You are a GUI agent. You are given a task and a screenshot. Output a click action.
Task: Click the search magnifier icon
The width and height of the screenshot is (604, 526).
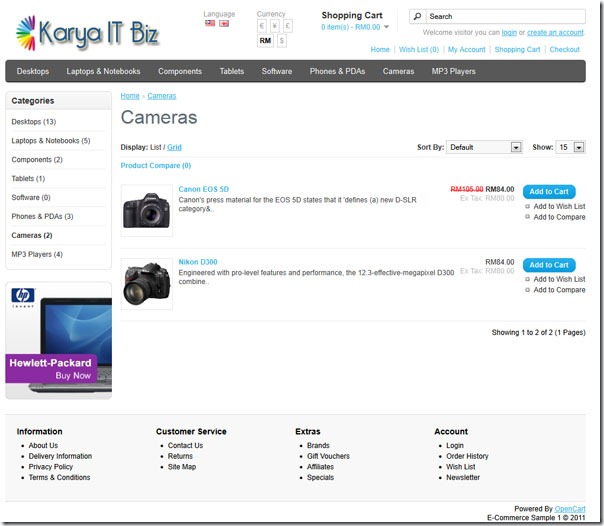point(417,17)
